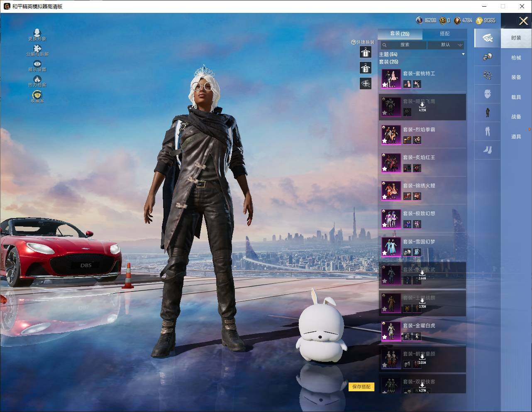Image resolution: width=532 pixels, height=412 pixels.
Task: Select the face mask category icon
Action: tap(488, 93)
